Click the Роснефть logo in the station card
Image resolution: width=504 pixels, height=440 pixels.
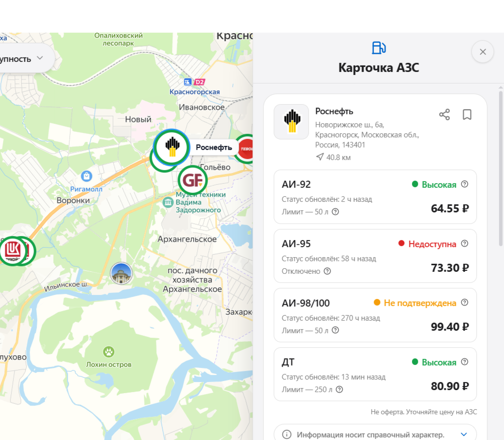(291, 122)
